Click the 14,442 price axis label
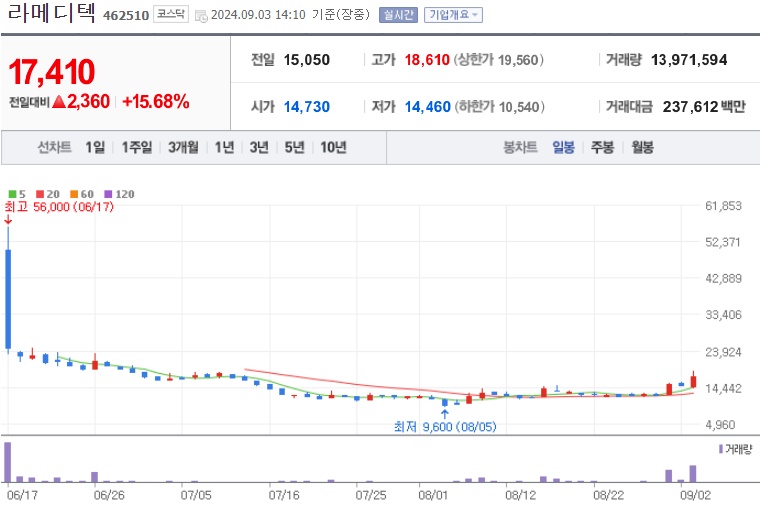This screenshot has width=760, height=510. pos(723,388)
